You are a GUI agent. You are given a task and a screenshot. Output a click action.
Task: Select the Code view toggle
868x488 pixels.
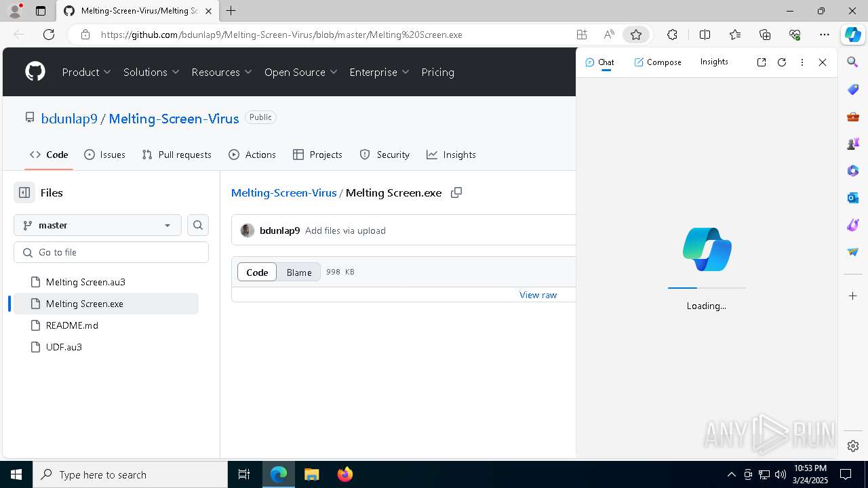tap(257, 272)
